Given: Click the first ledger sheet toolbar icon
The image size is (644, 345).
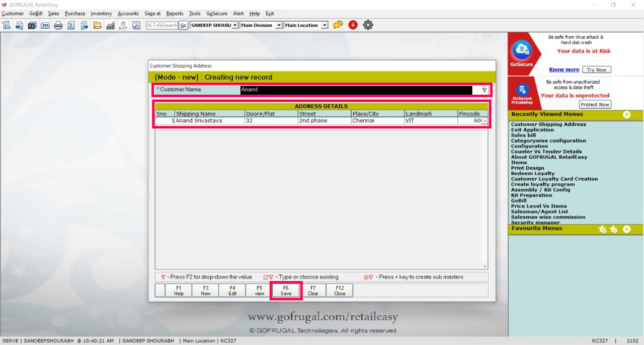Looking at the screenshot, I should [x=6, y=25].
